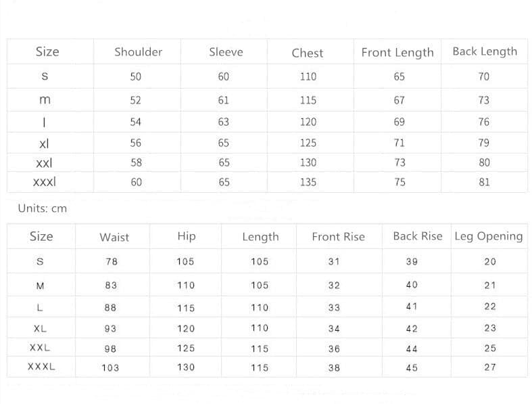Click the Sleeve column header
The width and height of the screenshot is (532, 404).
226,52
